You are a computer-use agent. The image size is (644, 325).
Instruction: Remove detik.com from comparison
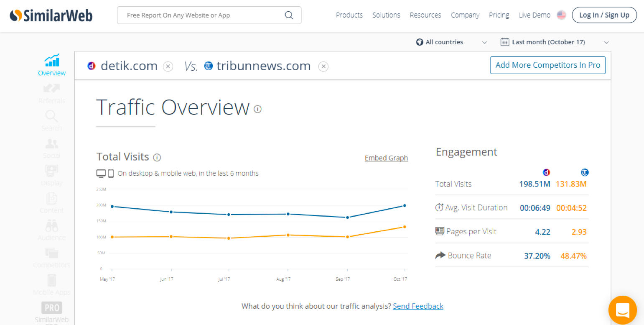(168, 67)
